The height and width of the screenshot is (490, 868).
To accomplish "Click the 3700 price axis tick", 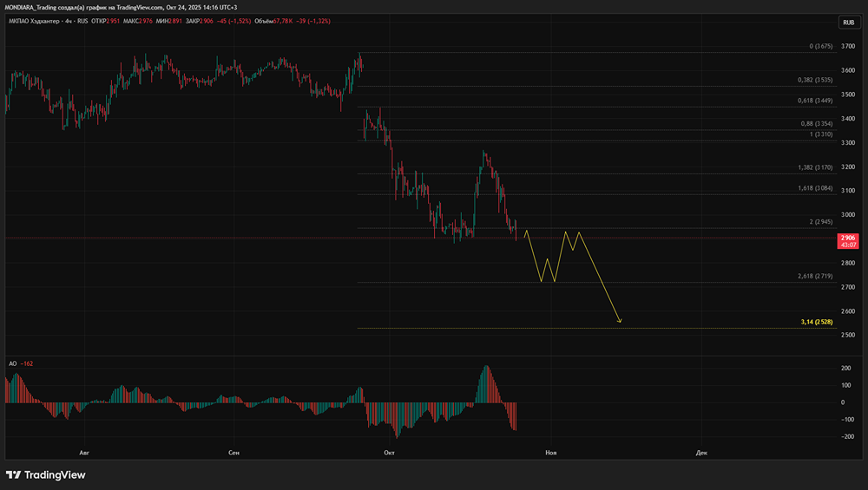I will click(x=847, y=47).
